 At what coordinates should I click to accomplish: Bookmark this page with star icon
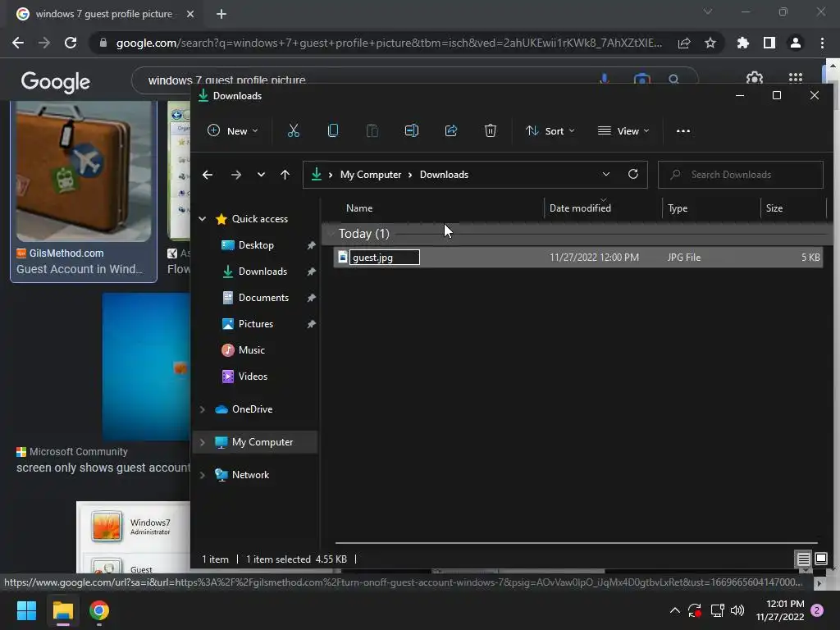[x=710, y=43]
